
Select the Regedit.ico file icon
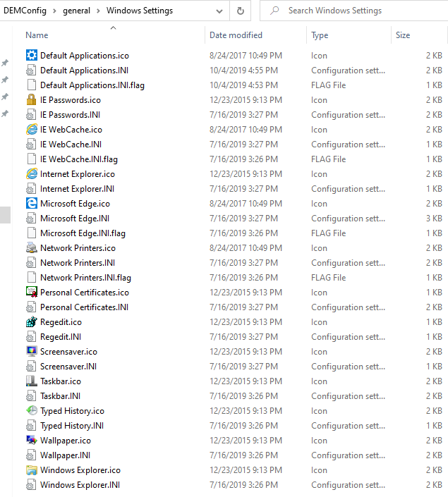click(31, 322)
